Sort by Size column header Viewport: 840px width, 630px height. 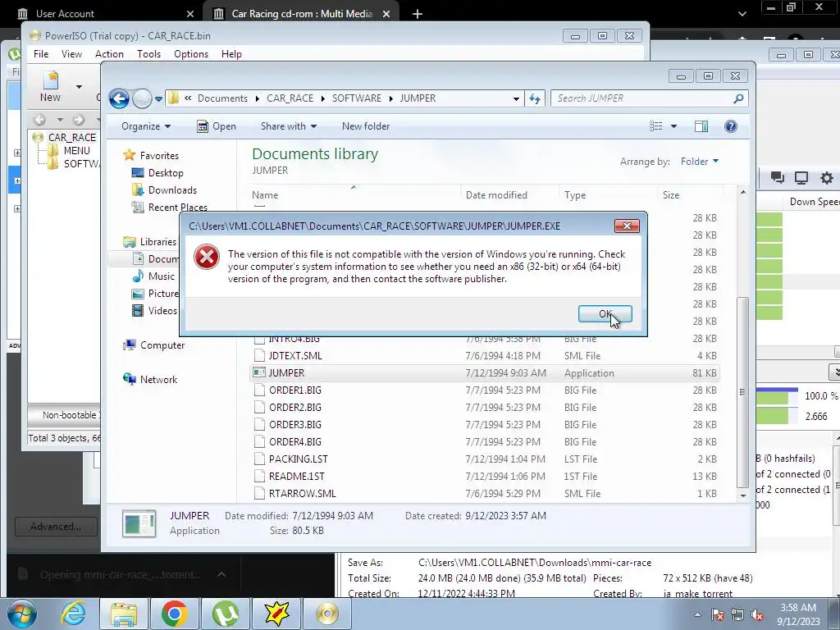pos(671,195)
